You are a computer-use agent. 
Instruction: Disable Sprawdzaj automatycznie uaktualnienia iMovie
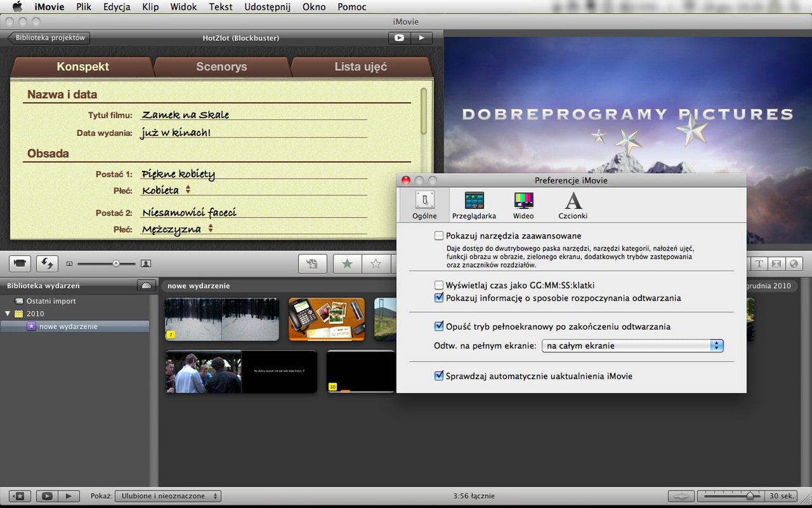point(438,375)
